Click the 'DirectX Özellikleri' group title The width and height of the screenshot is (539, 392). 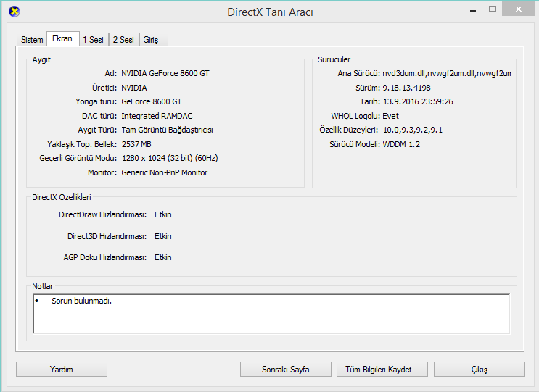click(62, 197)
